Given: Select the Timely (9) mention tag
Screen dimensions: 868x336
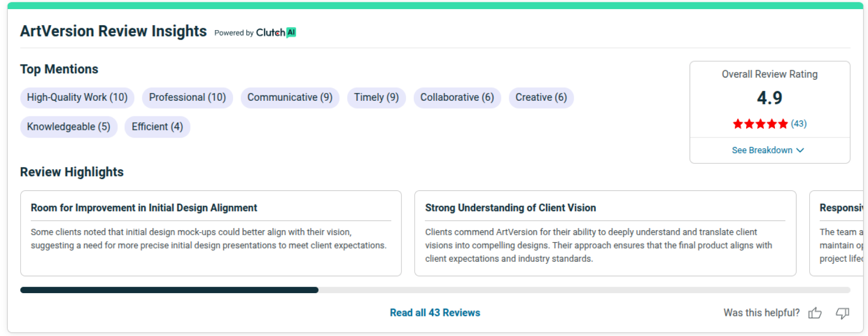Looking at the screenshot, I should [x=376, y=98].
